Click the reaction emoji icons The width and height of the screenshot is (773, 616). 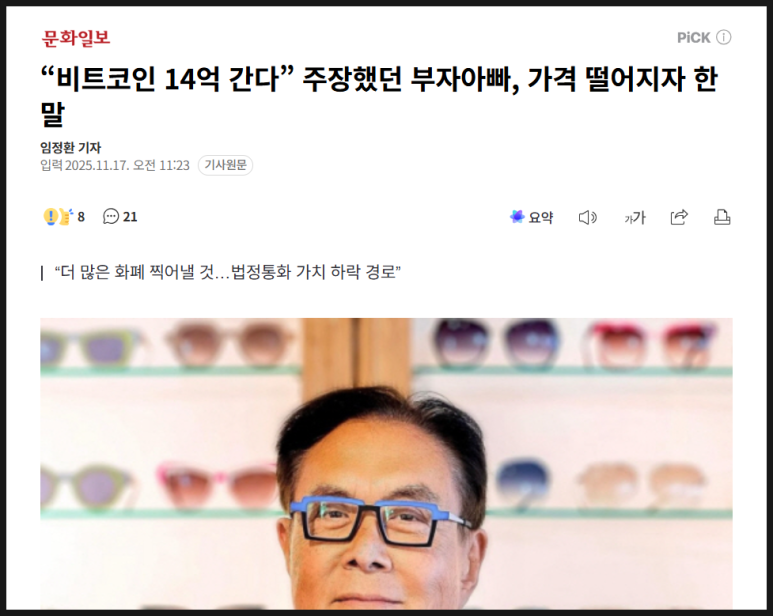pos(58,217)
